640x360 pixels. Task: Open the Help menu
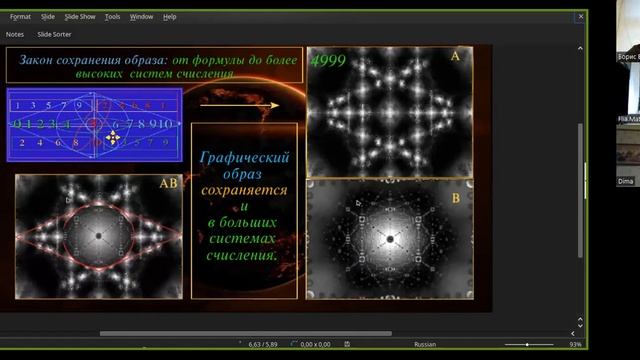pos(169,17)
